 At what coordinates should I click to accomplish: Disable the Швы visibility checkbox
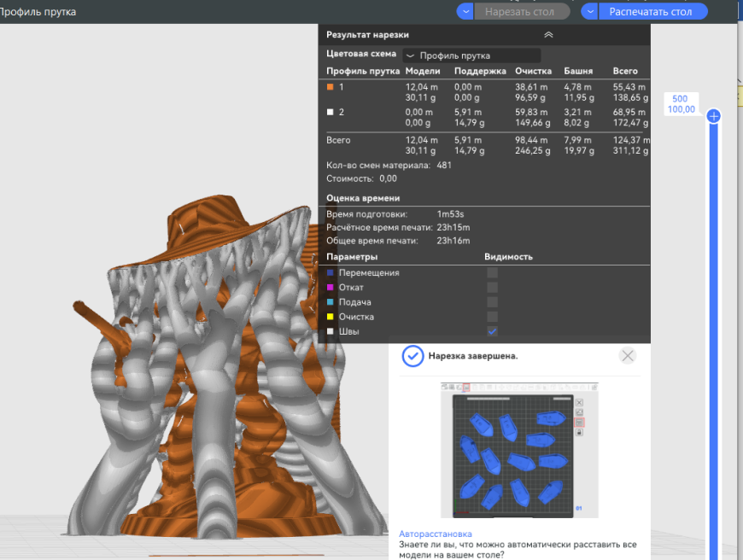coord(491,332)
